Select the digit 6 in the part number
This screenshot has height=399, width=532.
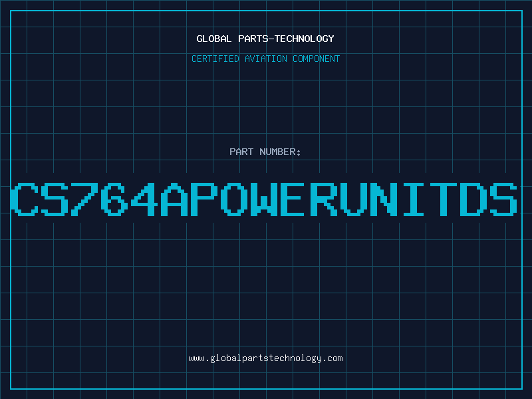coord(115,199)
